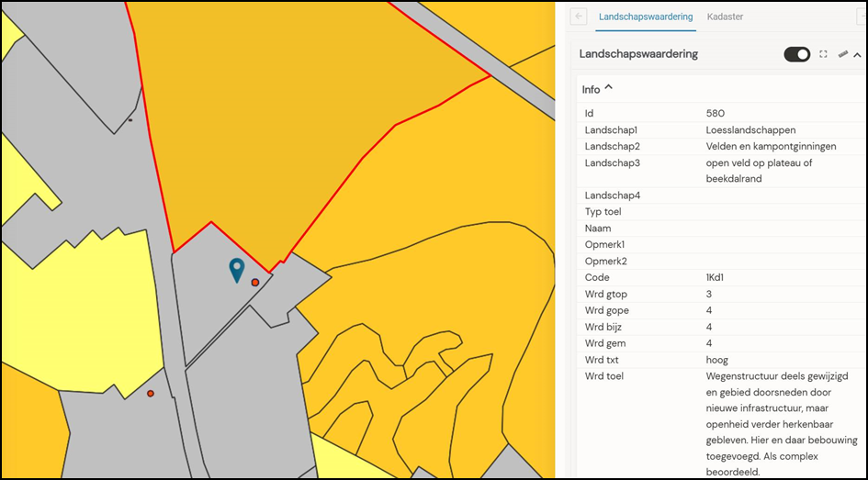Collapse the Info section chevron

click(609, 87)
